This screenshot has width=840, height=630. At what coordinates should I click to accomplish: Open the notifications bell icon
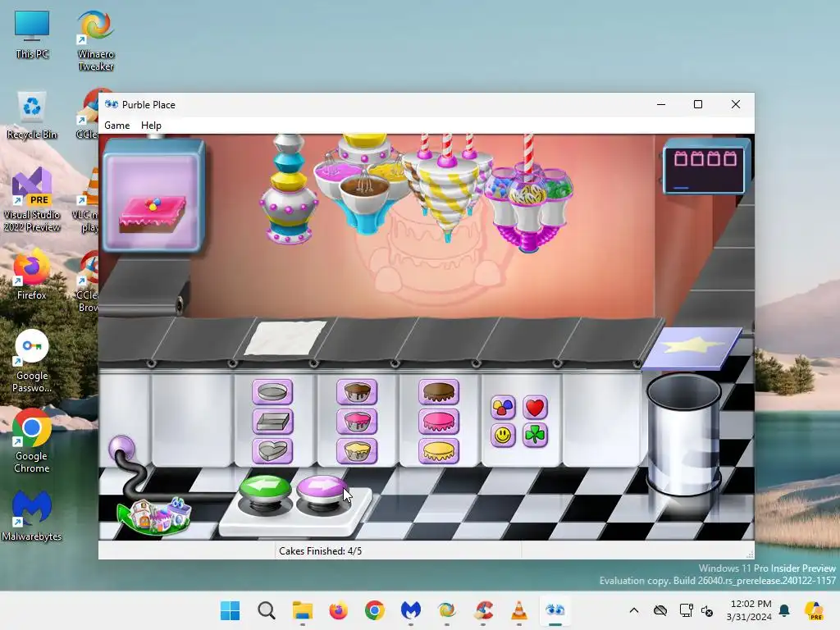(784, 610)
